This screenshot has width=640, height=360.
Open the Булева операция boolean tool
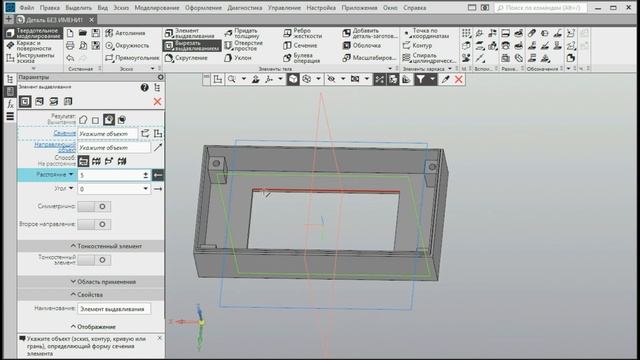(x=302, y=58)
